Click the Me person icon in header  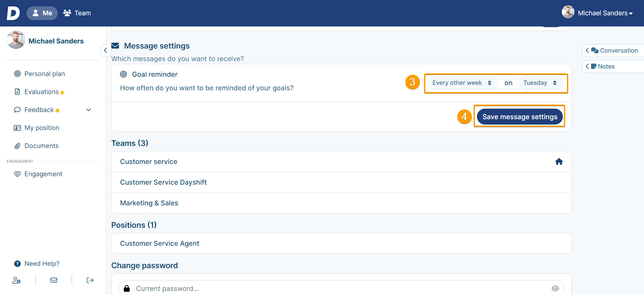(35, 13)
